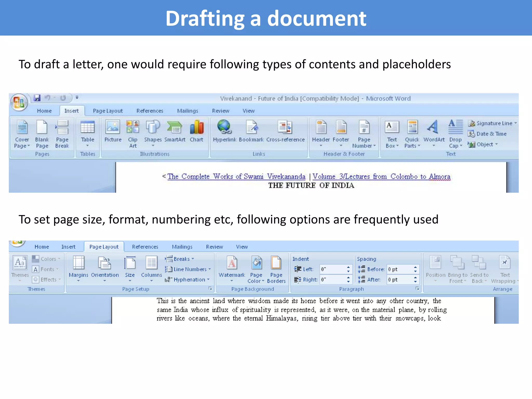Screen dimensions: 532x399
Task: Open Line Numbers dropdown
Action: (188, 269)
